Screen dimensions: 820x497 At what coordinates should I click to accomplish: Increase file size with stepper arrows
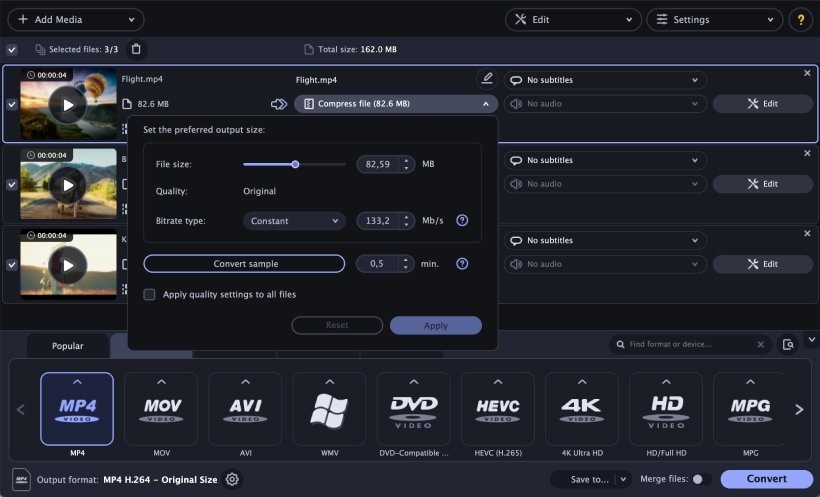[406, 164]
